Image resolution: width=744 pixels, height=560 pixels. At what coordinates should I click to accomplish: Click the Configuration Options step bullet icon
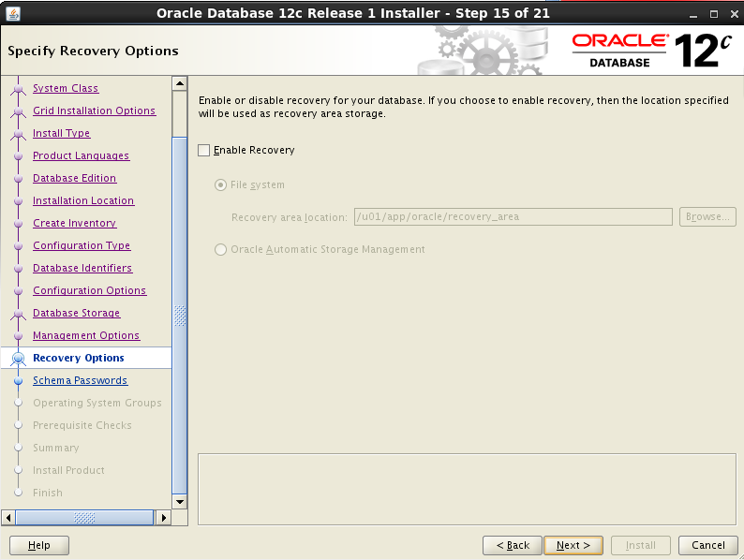click(x=18, y=291)
